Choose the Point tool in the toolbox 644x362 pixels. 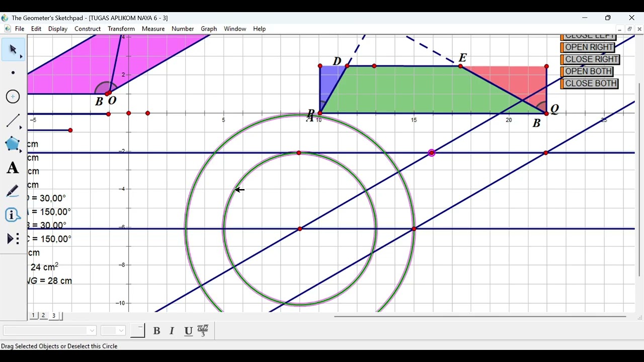pos(13,73)
